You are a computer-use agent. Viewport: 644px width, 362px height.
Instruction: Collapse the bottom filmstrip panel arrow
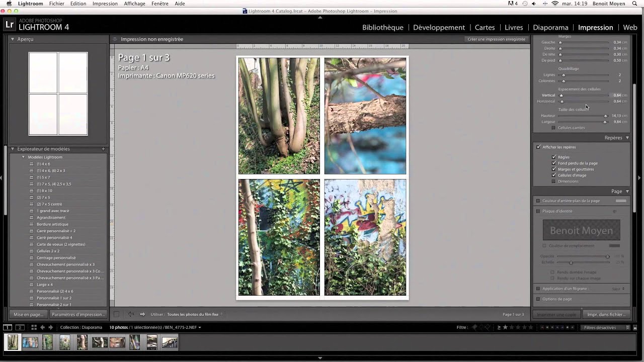pos(320,358)
